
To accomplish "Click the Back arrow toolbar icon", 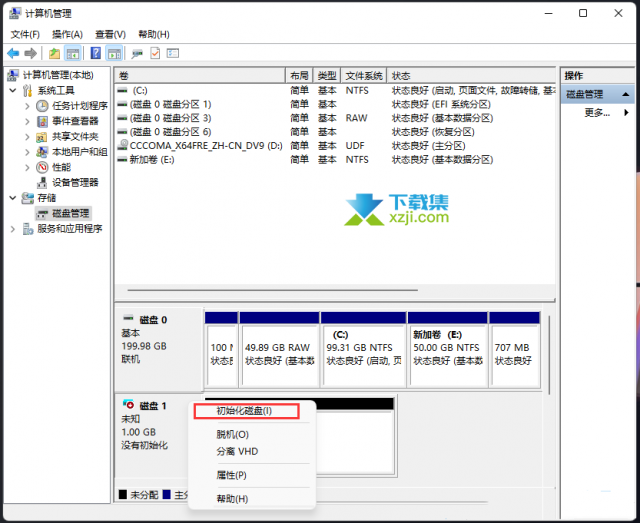I will [x=13, y=53].
